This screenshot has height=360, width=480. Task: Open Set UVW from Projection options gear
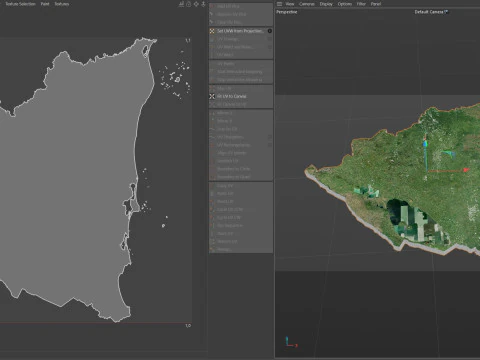[x=269, y=31]
